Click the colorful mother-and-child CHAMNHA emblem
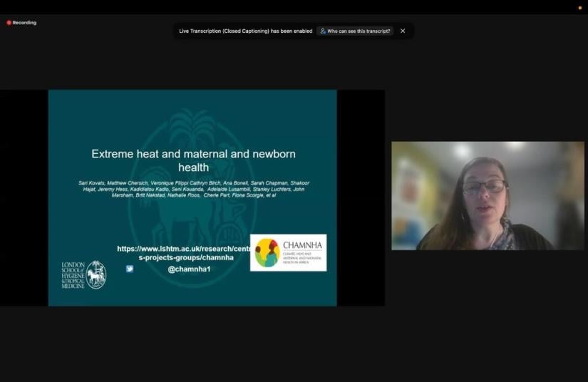 267,253
